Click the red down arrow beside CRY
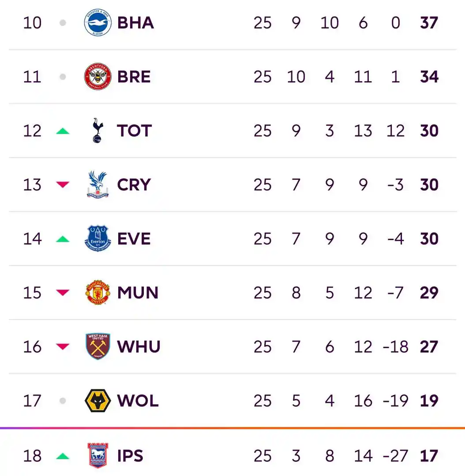Screen dimensions: 465x476 (x=63, y=185)
